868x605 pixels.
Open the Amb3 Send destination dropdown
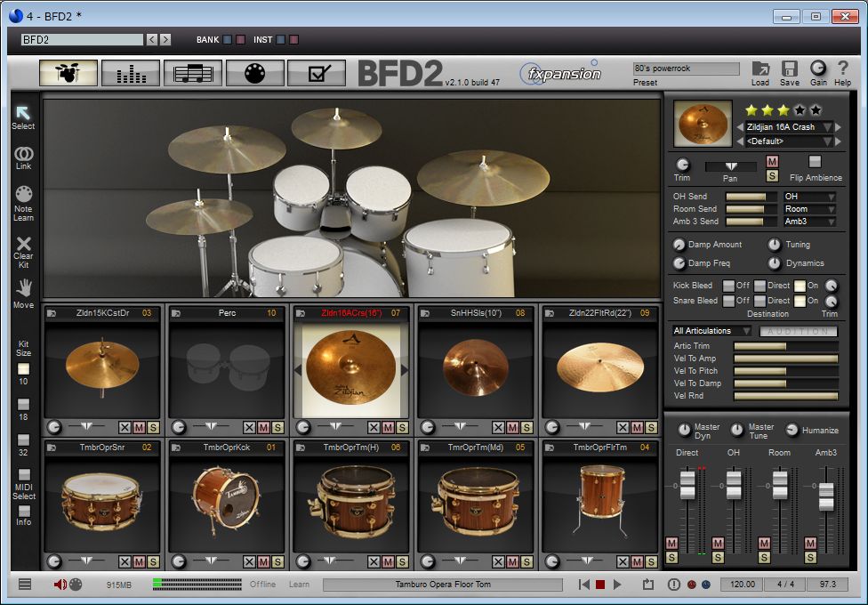tap(809, 222)
